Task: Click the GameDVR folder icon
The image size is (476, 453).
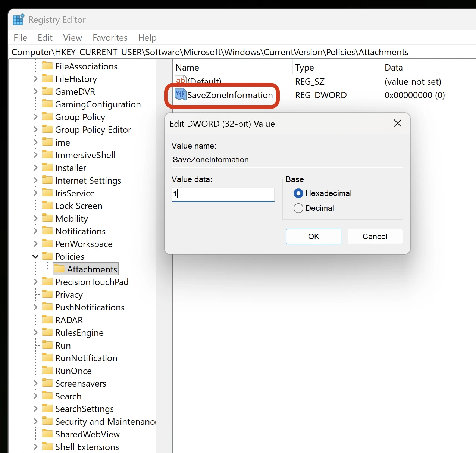Action: click(47, 91)
